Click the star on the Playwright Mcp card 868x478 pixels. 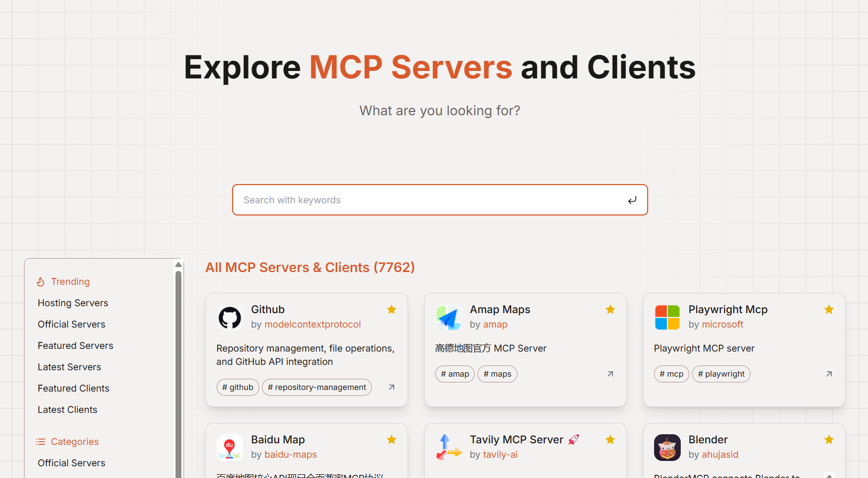coord(829,309)
